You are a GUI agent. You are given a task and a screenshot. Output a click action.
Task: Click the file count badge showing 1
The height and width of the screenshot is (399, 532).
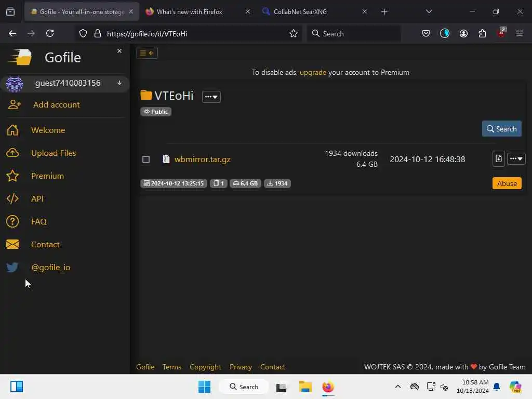[219, 183]
